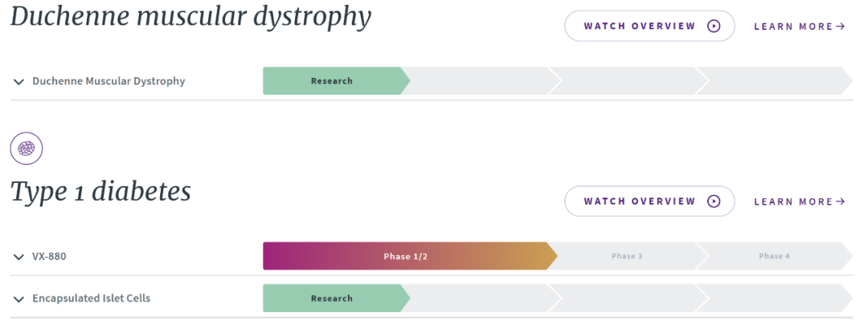Click the Duchenne Muscular Dystrophy program name
The width and height of the screenshot is (868, 321).
pos(108,81)
